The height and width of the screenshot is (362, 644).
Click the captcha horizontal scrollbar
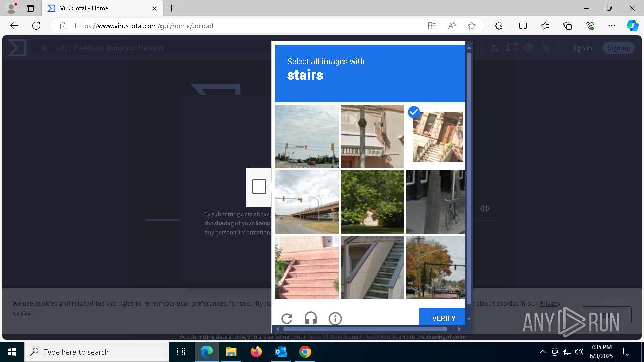coord(365,329)
